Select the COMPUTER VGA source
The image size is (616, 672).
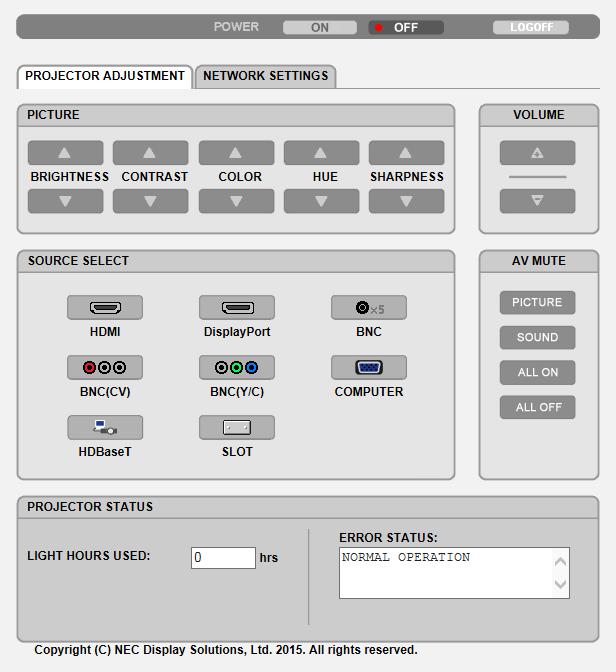coord(369,367)
